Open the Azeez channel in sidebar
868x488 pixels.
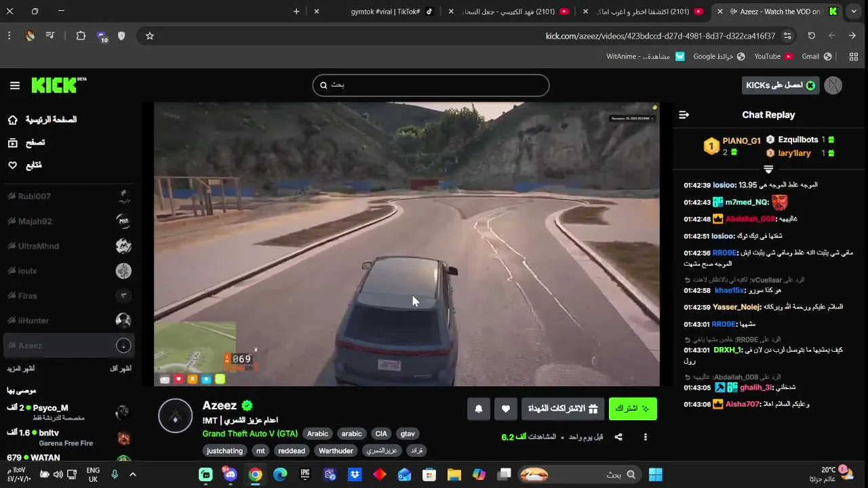69,346
